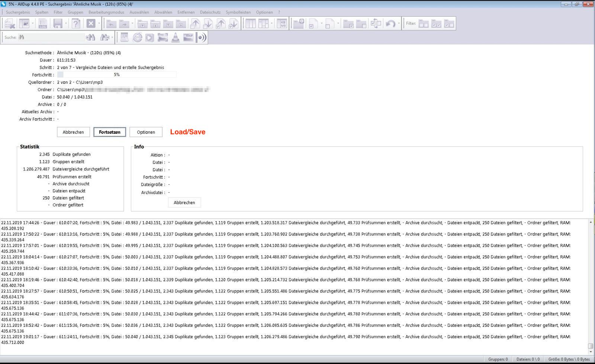Open the dropdown beside the X close-result icon

tap(99, 24)
